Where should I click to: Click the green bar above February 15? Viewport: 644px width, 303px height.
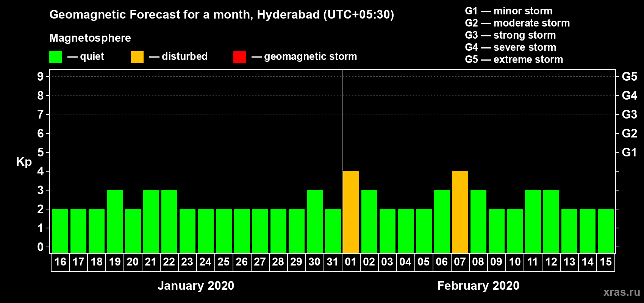point(606,231)
